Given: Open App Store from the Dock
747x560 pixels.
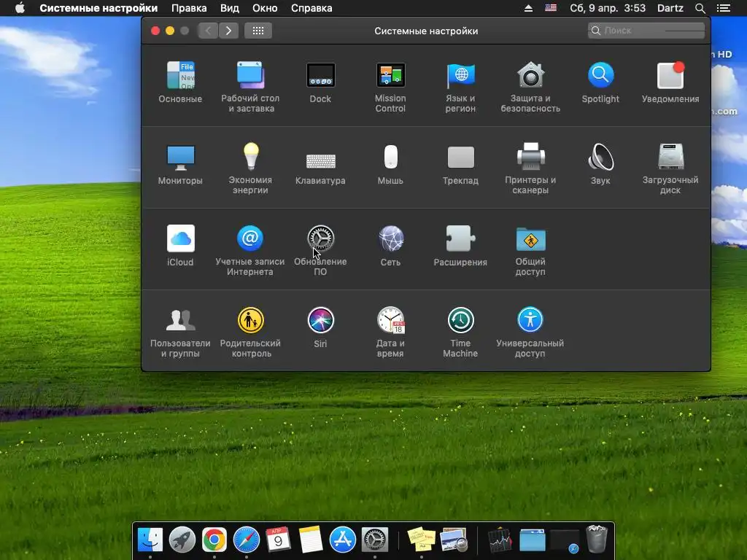Looking at the screenshot, I should click(x=343, y=540).
